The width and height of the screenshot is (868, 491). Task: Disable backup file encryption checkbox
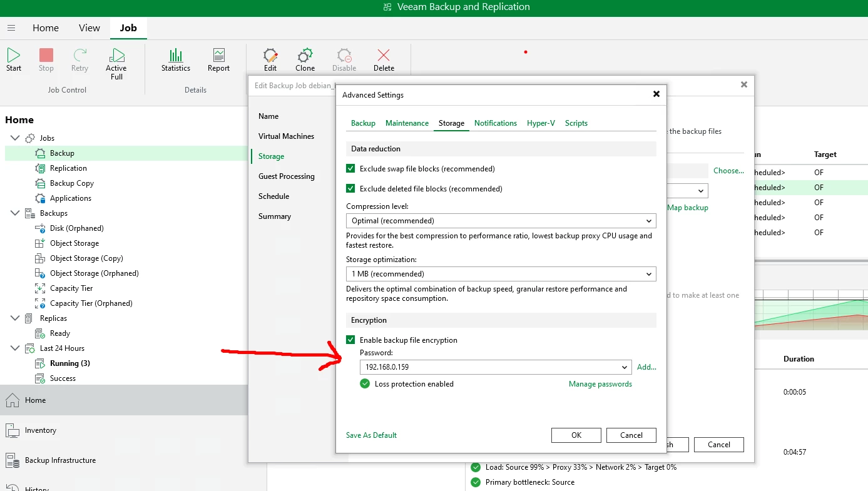point(350,340)
